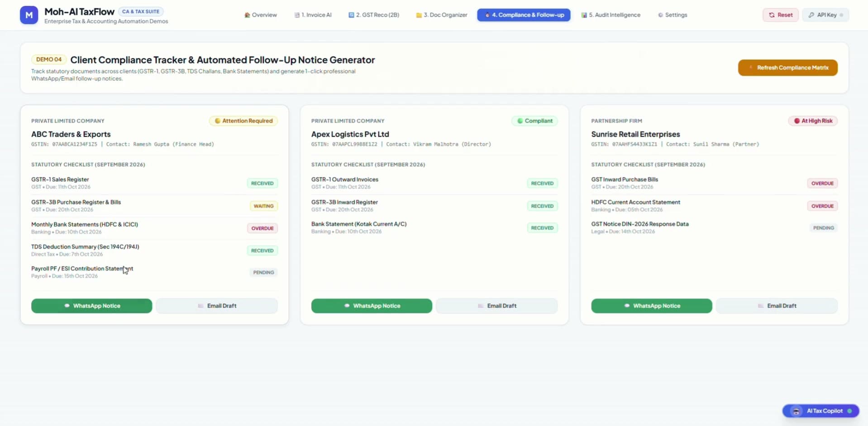Select Payroll PF / ESI Contribution Statement row
Screen dimensions: 868x426
tap(154, 272)
